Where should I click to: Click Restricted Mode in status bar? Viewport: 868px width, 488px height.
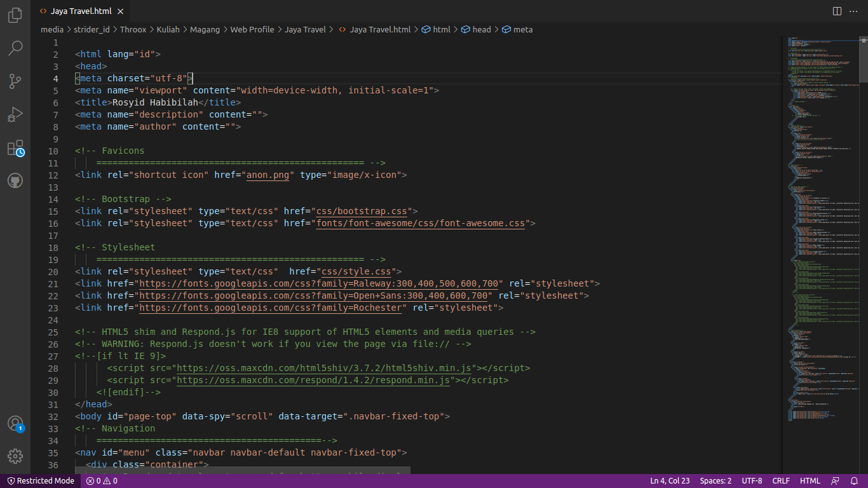pos(41,481)
